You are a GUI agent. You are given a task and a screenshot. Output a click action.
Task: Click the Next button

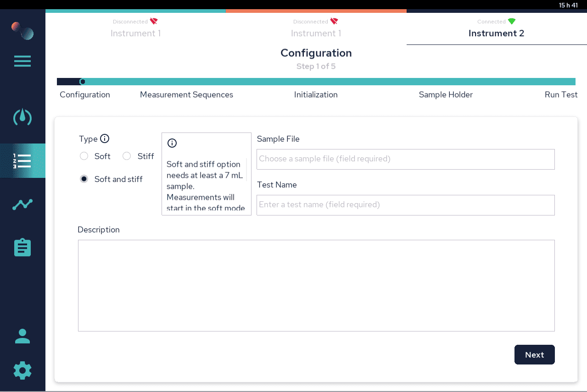pos(535,355)
